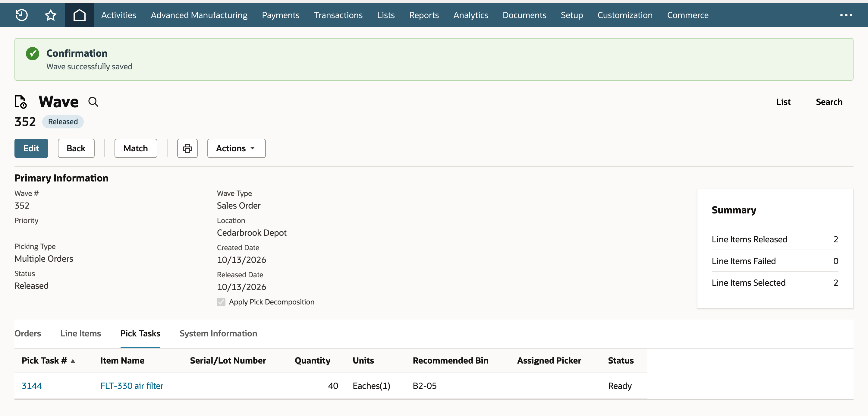Open pick task 3144 link

(x=32, y=386)
